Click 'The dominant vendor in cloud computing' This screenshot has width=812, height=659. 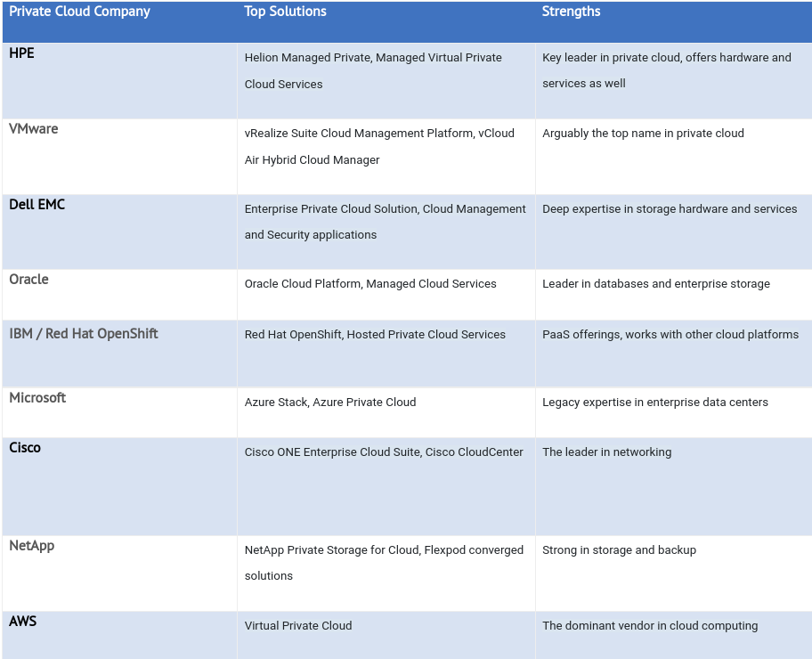[650, 626]
